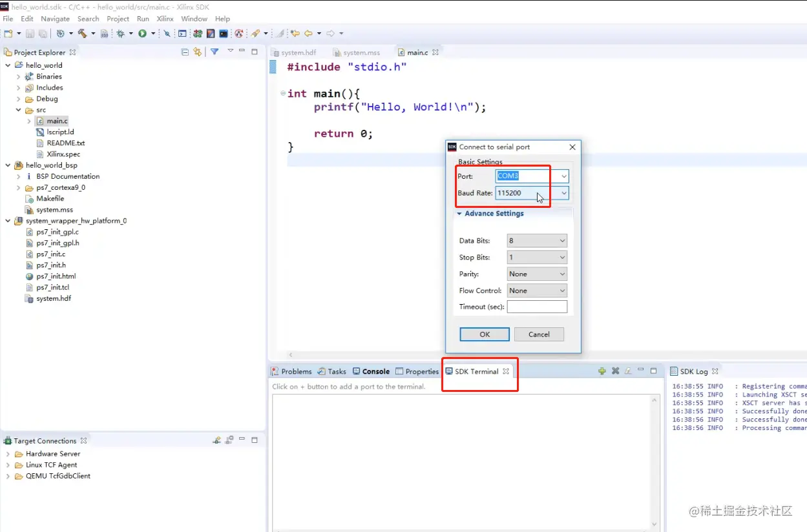
Task: Click the Last Edit Location toolbar icon
Action: [x=295, y=34]
